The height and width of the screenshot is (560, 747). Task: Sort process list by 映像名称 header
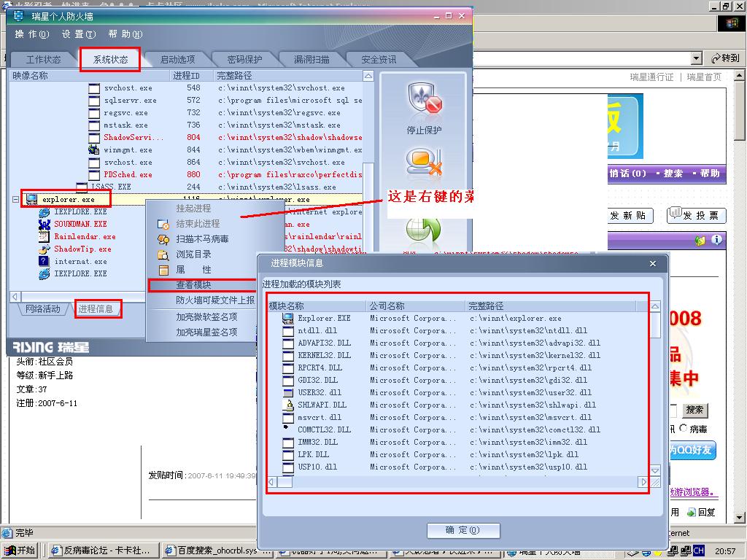(88, 76)
